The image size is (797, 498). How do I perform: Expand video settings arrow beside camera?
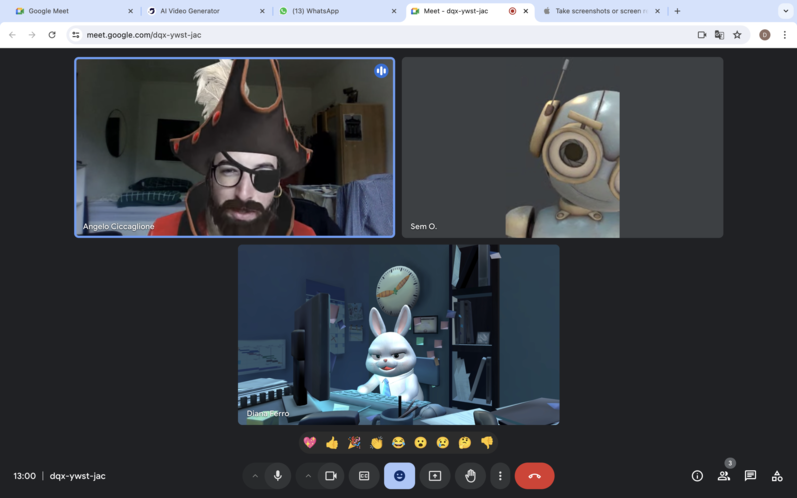[308, 476]
